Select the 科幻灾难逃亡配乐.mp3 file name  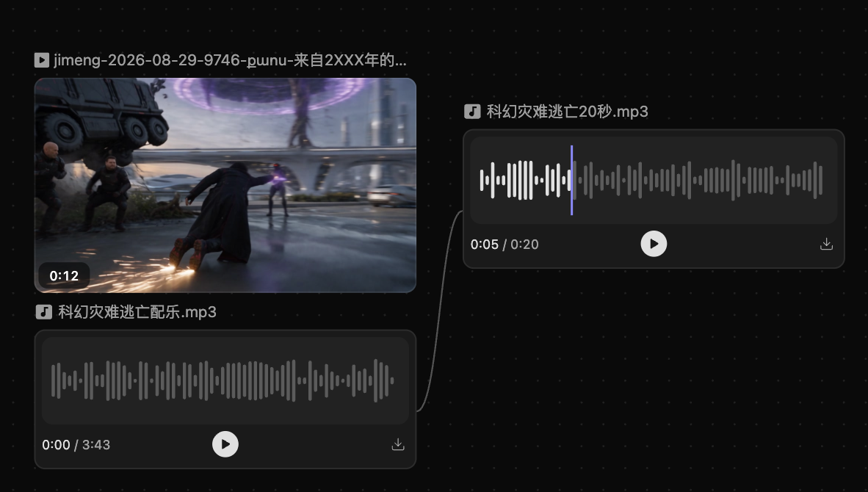[x=137, y=312]
